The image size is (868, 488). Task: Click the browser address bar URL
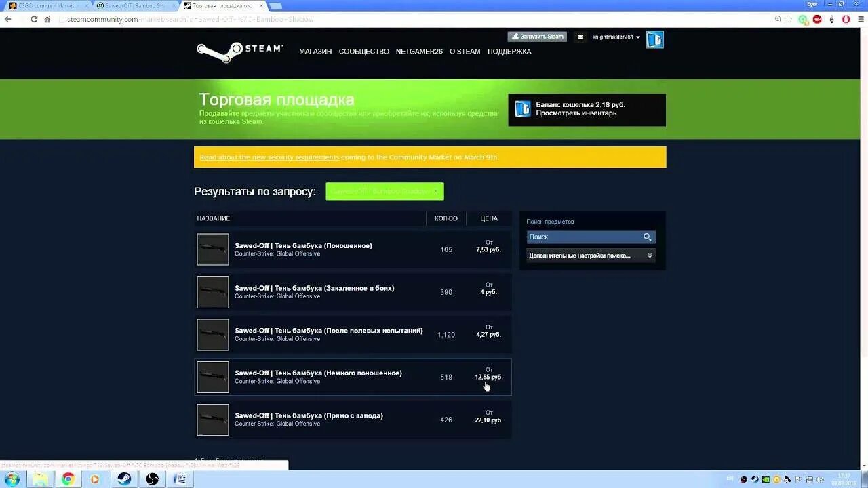coord(190,19)
